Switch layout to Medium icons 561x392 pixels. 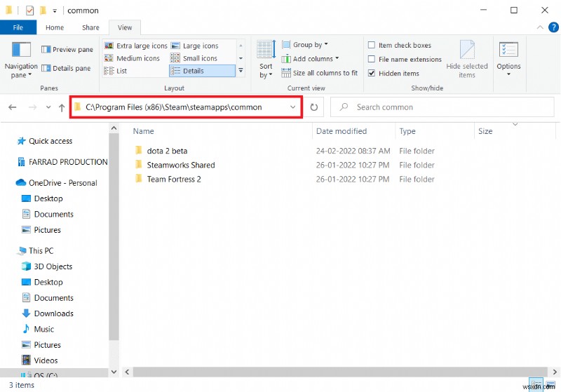click(x=132, y=58)
